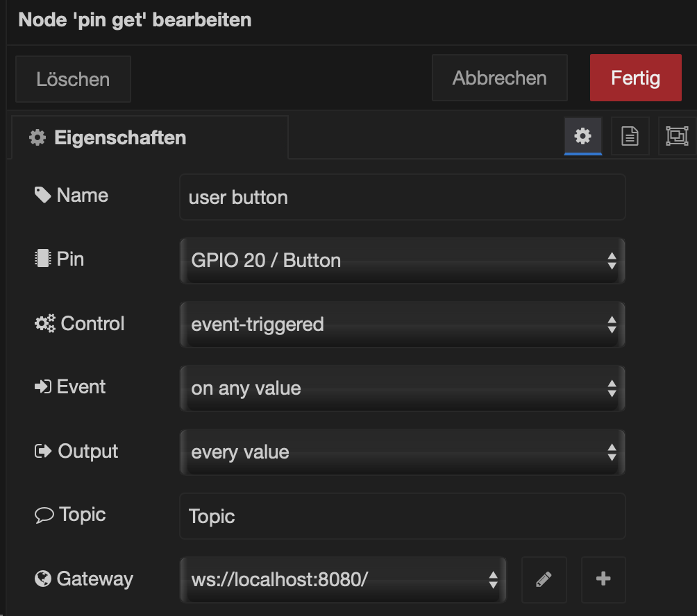The image size is (697, 616).
Task: Click the chip icon beside Pin
Action: click(43, 259)
